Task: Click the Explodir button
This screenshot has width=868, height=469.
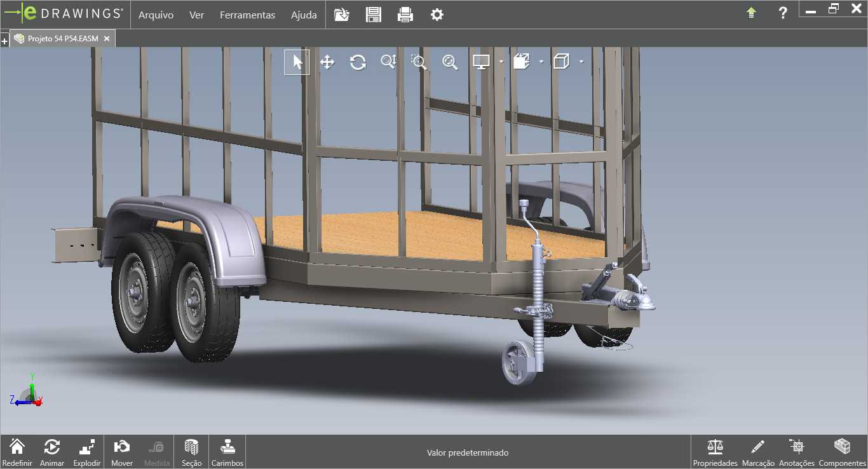Action: (x=87, y=453)
